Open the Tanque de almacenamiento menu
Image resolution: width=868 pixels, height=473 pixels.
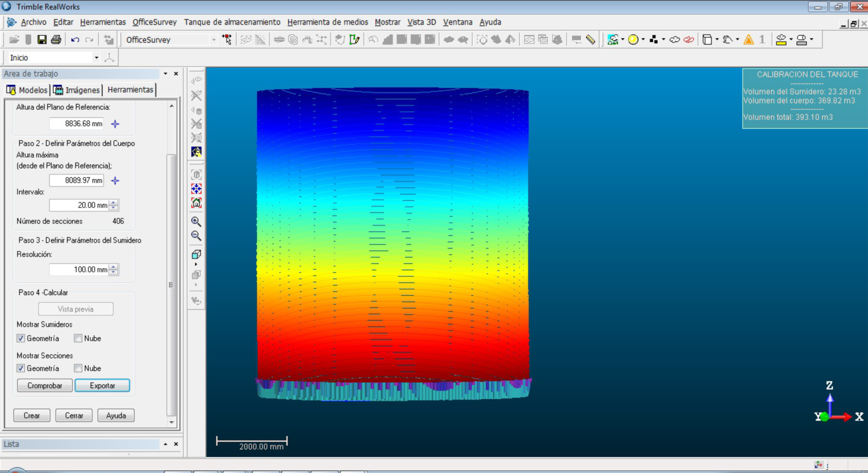pyautogui.click(x=232, y=22)
